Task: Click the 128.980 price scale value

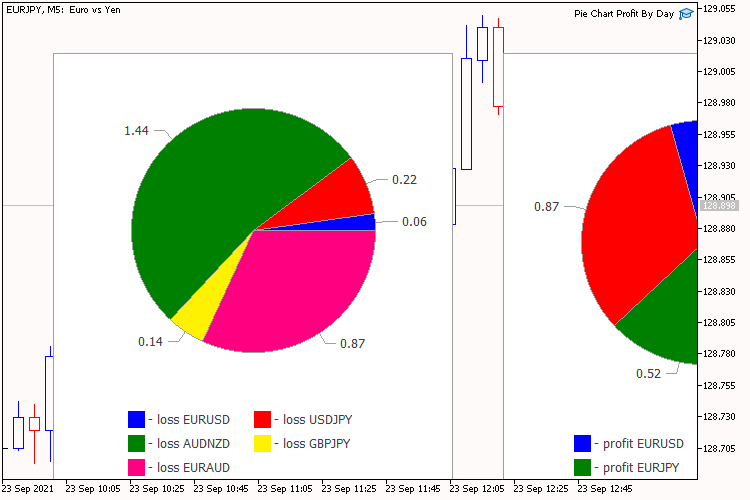Action: (719, 102)
